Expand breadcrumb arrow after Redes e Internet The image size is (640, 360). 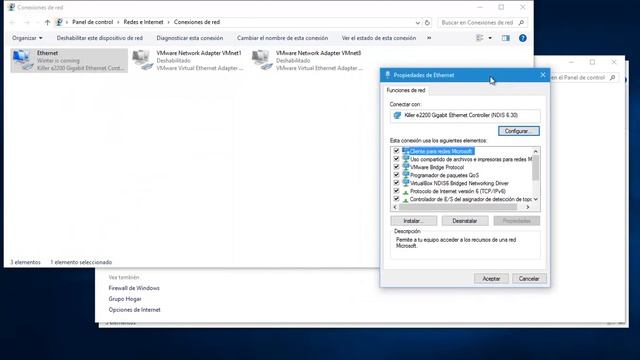coord(169,22)
